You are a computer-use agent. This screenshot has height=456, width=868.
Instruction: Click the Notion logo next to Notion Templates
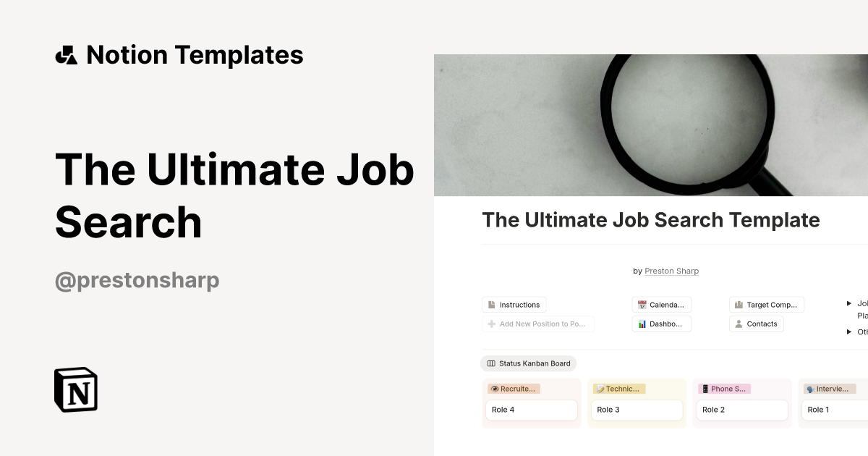pyautogui.click(x=66, y=54)
